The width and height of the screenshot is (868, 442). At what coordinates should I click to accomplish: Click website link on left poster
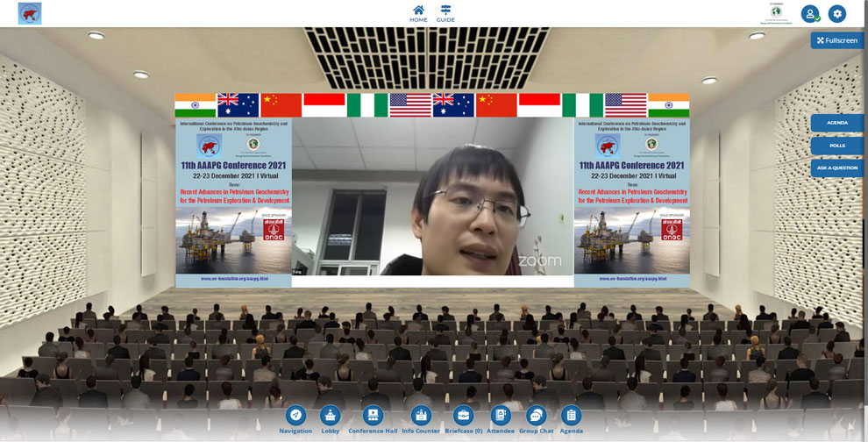coord(234,279)
